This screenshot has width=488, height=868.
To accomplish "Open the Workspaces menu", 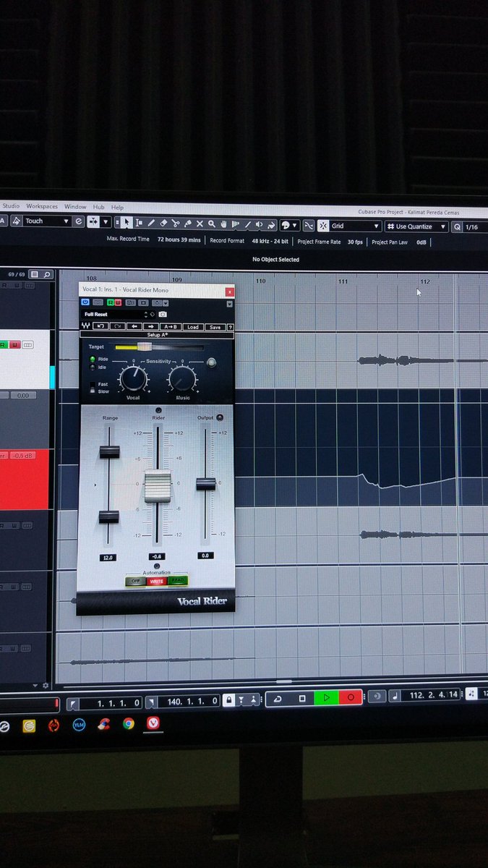I will [x=42, y=207].
